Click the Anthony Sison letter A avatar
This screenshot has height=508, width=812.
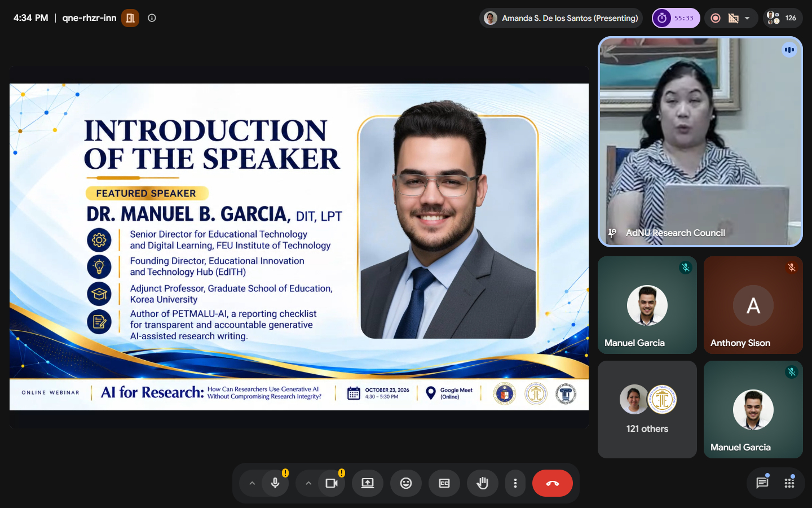pyautogui.click(x=753, y=305)
